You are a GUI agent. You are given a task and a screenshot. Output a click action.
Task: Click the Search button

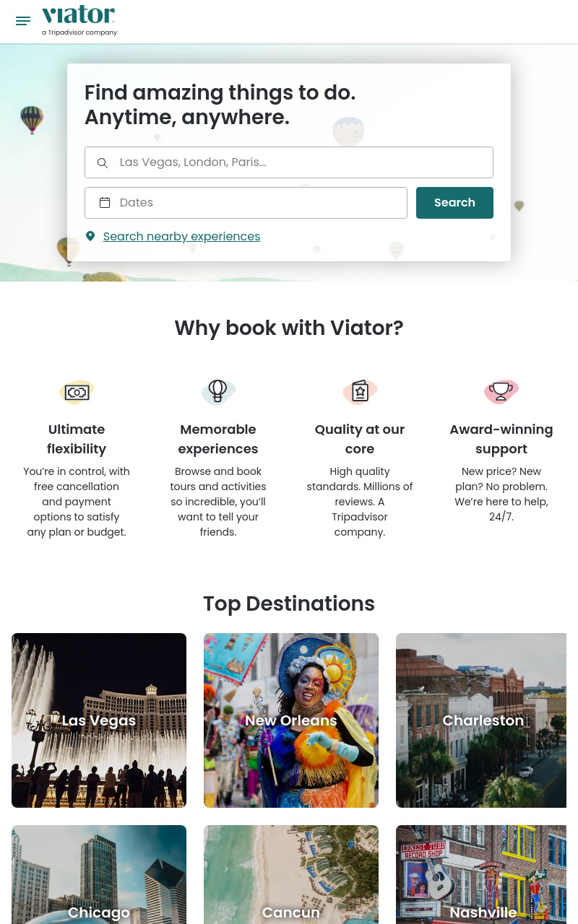(x=454, y=203)
